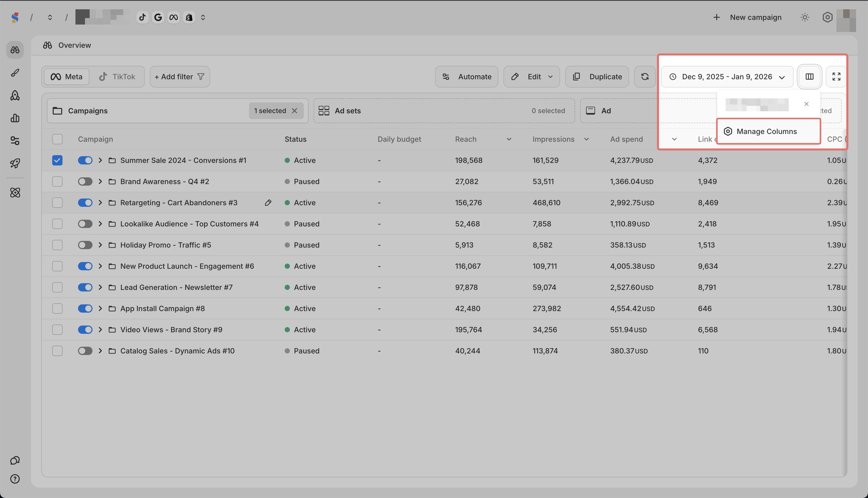Select Manage Columns menu item
Screen dimensions: 868x498
[767, 131]
